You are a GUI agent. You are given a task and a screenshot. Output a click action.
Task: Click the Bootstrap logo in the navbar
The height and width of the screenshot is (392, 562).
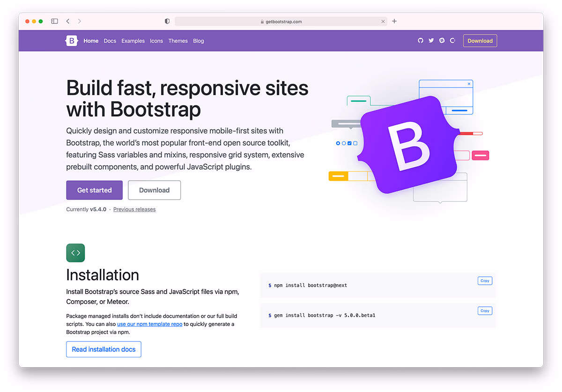tap(72, 41)
